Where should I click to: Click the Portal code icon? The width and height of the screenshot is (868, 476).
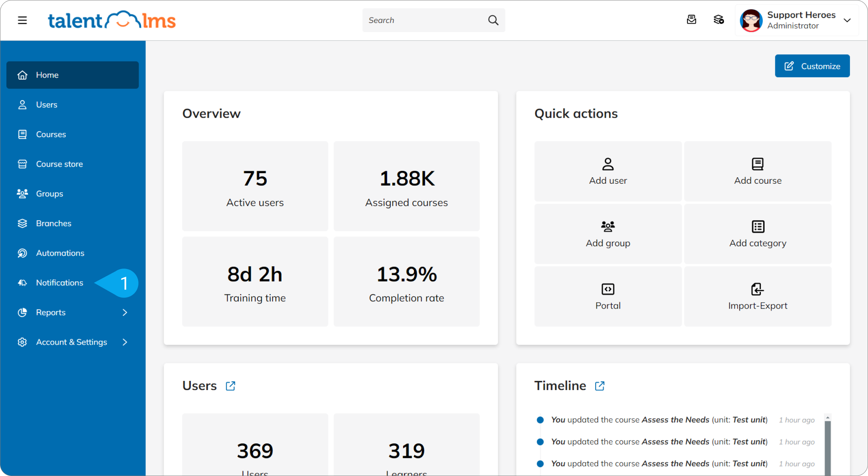click(x=608, y=289)
